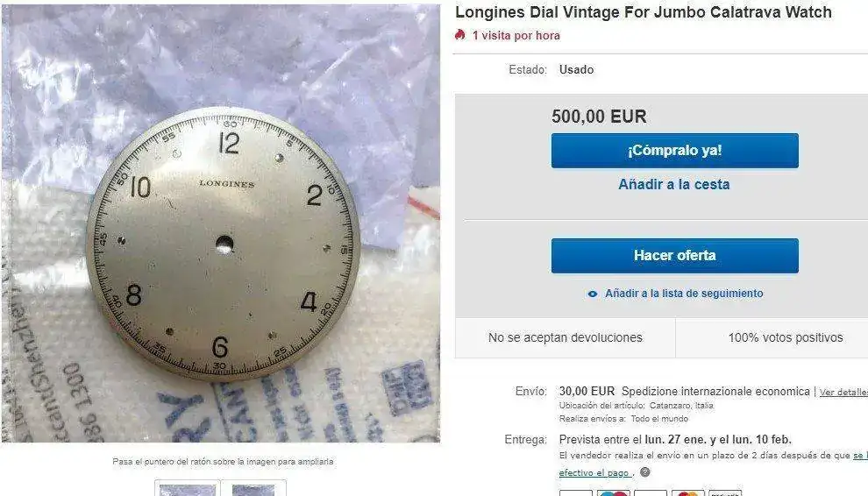Click the Maestro payment logo with blue and red circles
Screen dimensions: 868x496
pyautogui.click(x=613, y=493)
